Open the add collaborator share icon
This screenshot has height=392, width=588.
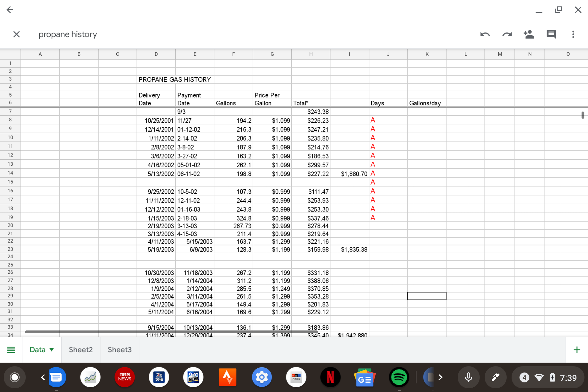(529, 34)
